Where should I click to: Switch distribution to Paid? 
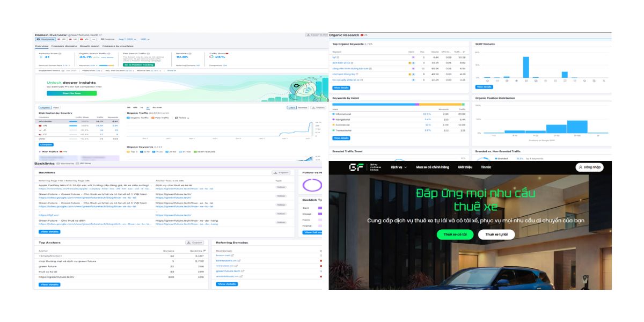tap(56, 107)
